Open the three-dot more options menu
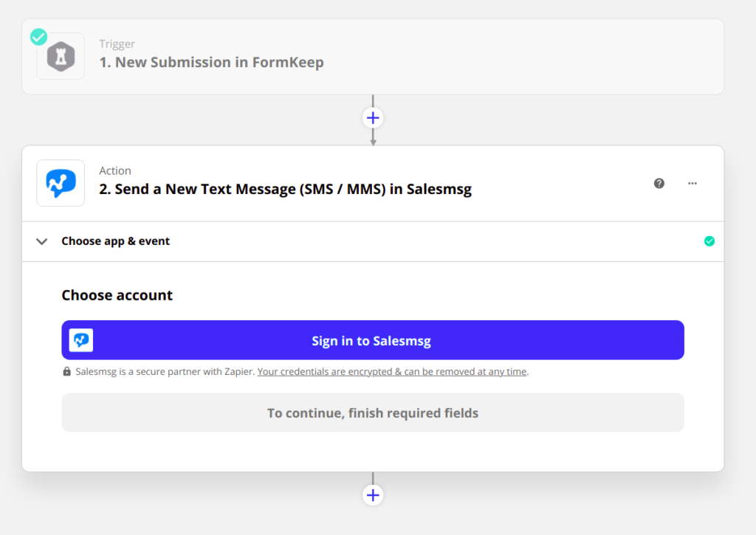 click(693, 183)
